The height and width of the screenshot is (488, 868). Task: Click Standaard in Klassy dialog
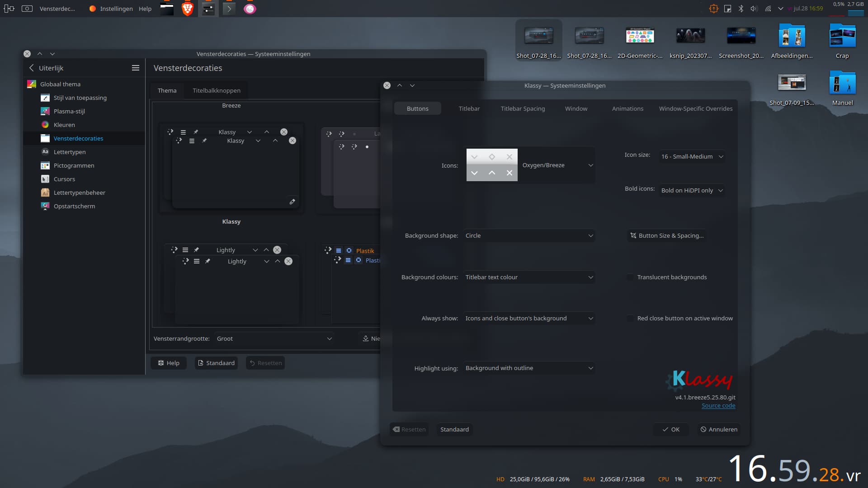click(x=454, y=429)
